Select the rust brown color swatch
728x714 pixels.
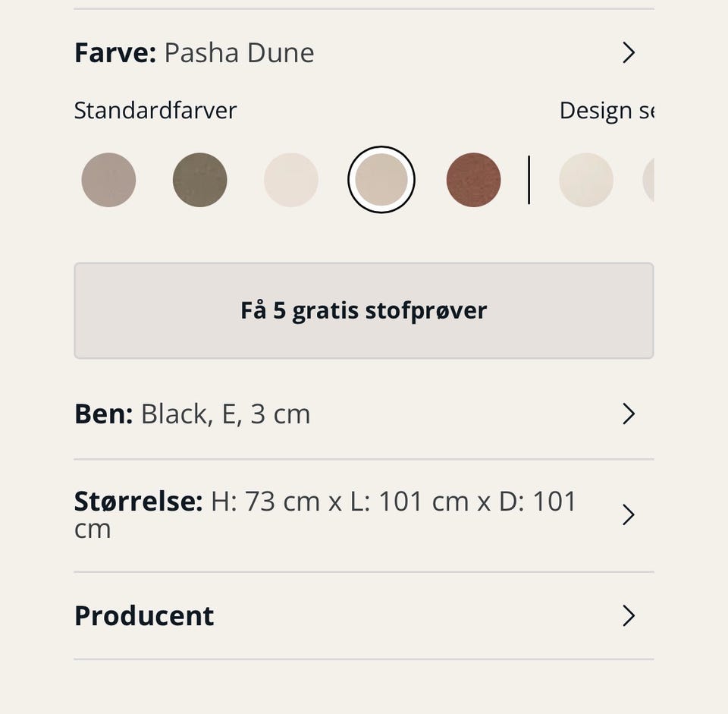[x=473, y=180]
